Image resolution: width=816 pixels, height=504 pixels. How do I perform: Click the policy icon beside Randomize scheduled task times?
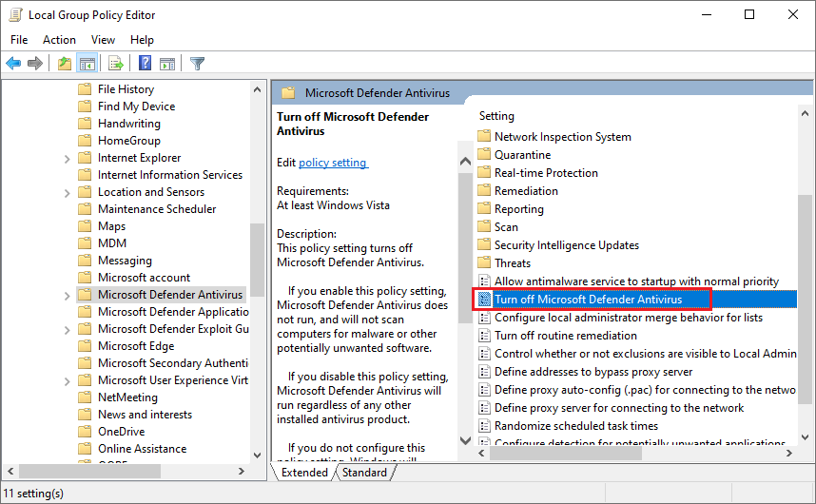tap(484, 426)
